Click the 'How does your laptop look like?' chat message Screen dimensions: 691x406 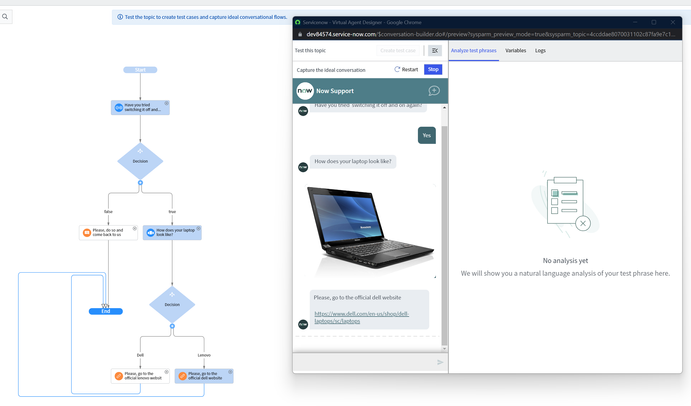353,161
